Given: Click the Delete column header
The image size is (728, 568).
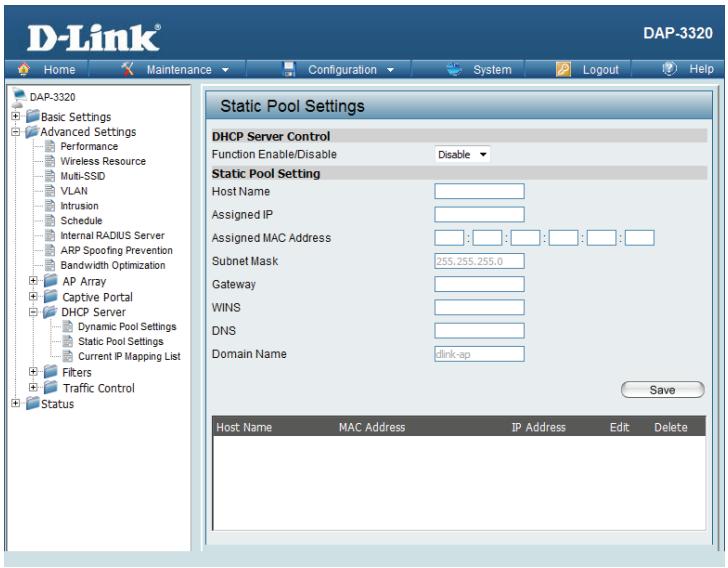Looking at the screenshot, I should coord(670,427).
